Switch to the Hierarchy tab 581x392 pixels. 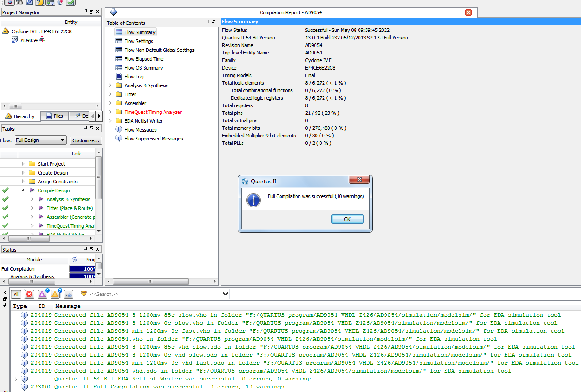(x=20, y=116)
